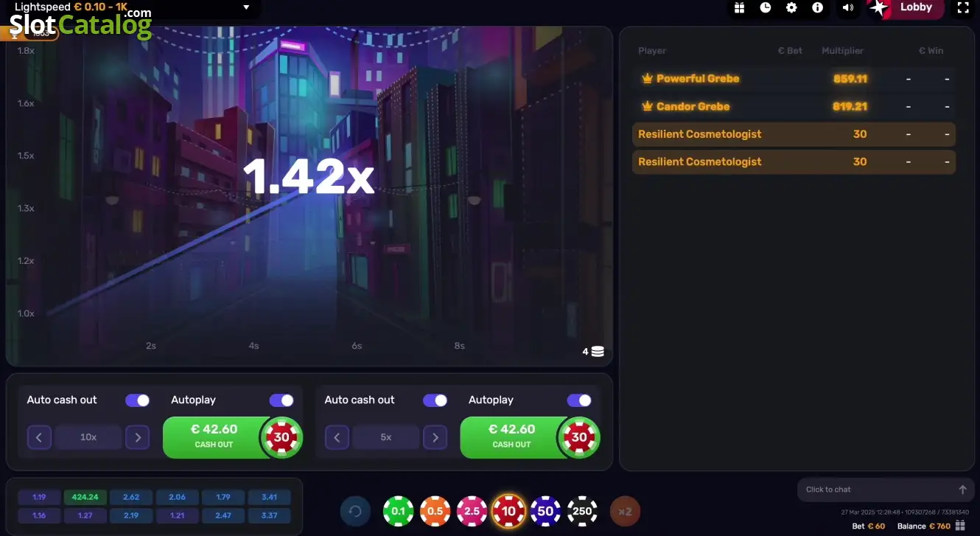
Task: Double the bet with x2 button
Action: click(x=626, y=511)
